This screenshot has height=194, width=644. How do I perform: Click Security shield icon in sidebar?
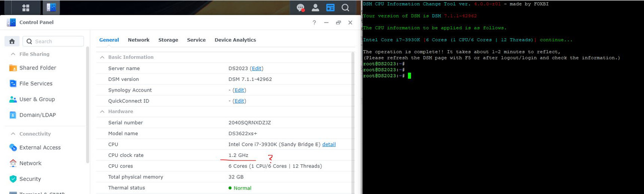[x=13, y=179]
